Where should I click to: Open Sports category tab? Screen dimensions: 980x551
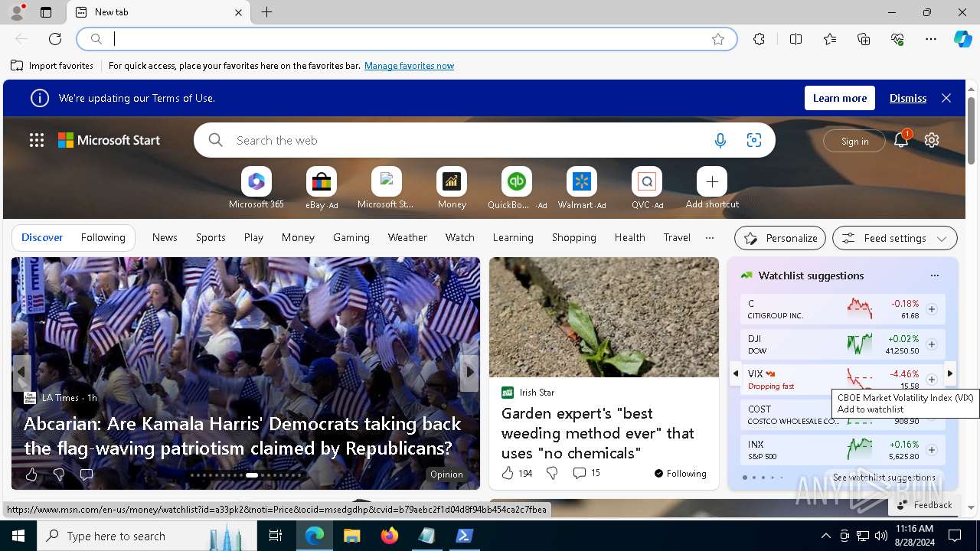pos(211,237)
